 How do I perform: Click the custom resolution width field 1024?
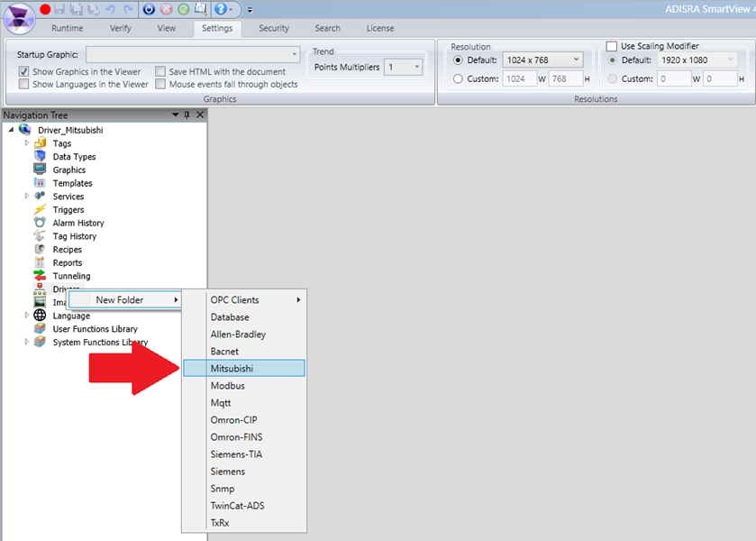pyautogui.click(x=519, y=78)
